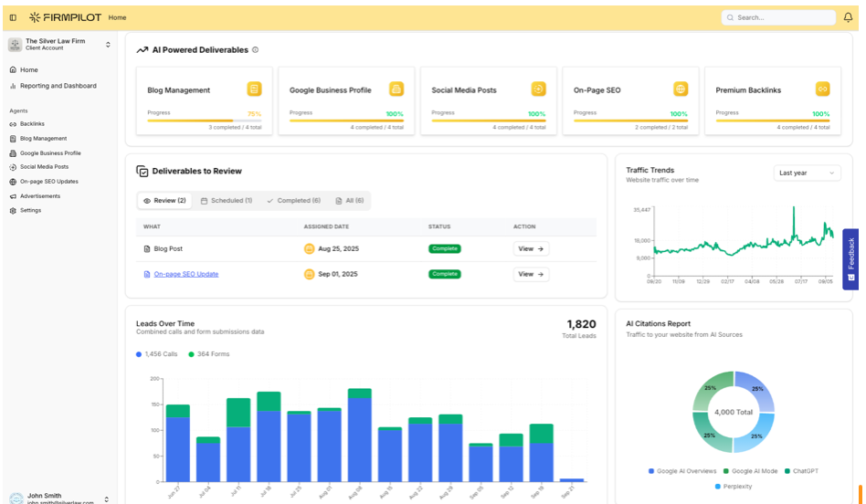
Task: Click the Blog Management progress bar
Action: click(x=204, y=121)
